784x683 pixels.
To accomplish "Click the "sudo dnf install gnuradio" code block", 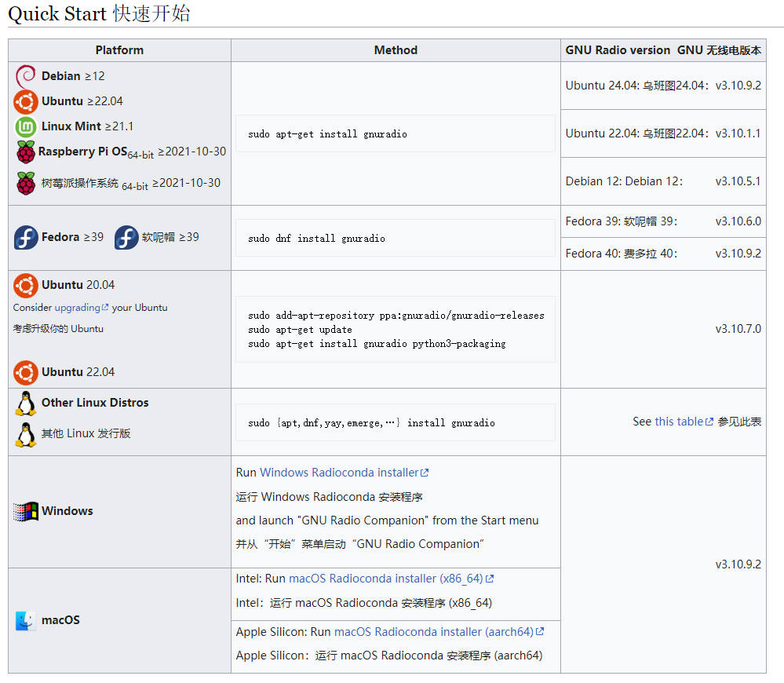I will [x=396, y=238].
